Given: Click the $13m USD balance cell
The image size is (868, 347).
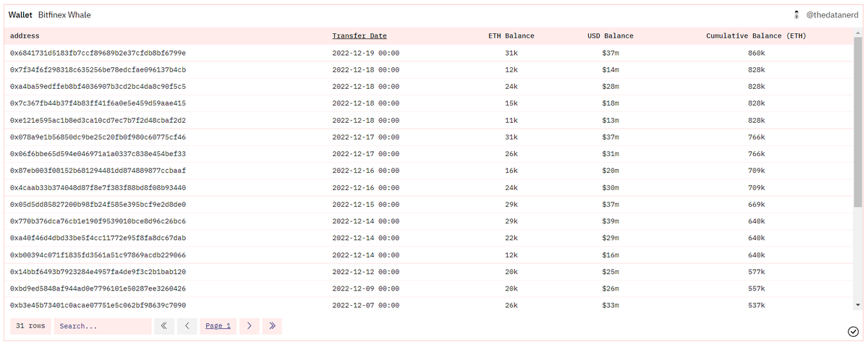Looking at the screenshot, I should [610, 120].
